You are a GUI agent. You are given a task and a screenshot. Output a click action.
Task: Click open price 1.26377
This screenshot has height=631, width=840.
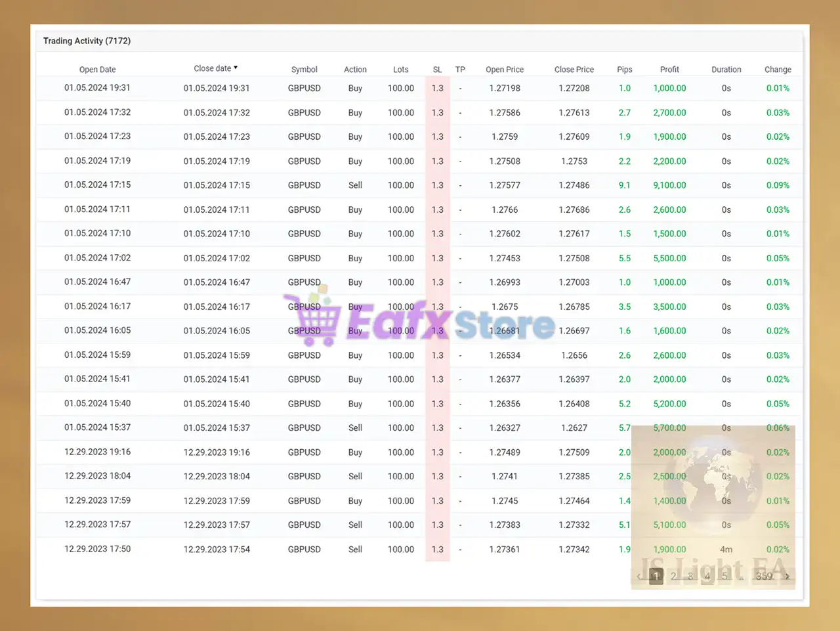click(x=505, y=380)
